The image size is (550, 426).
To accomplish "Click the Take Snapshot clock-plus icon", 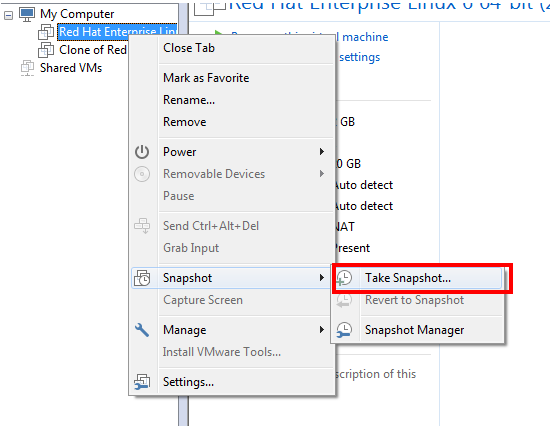I will [344, 278].
